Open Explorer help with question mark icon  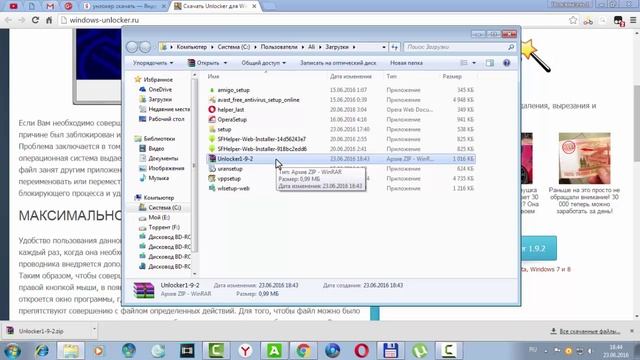507,63
